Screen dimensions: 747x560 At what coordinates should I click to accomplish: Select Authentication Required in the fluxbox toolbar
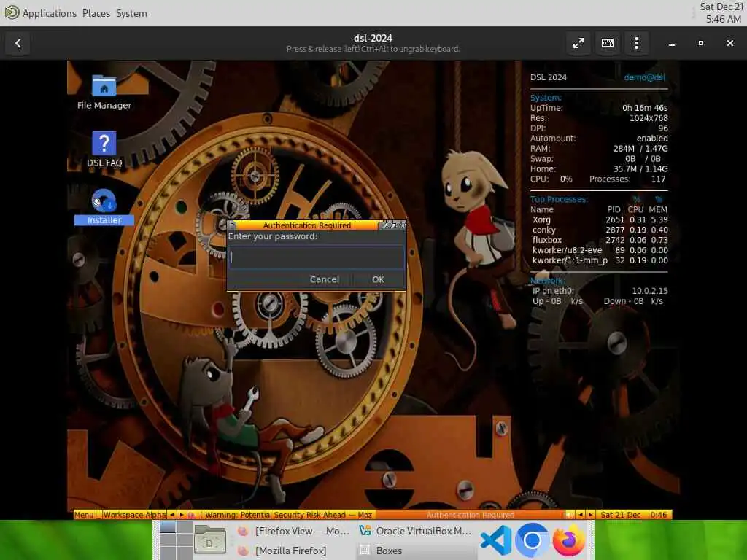click(471, 515)
